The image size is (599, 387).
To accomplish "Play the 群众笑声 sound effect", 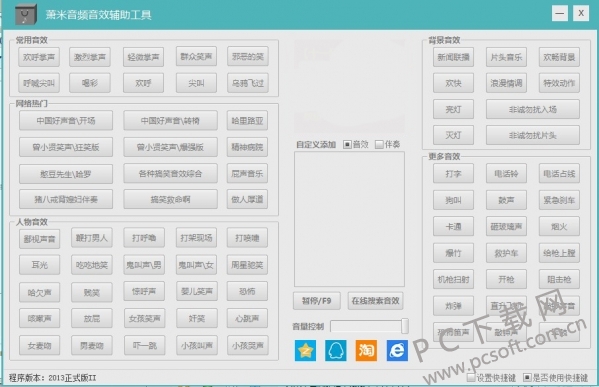I will [x=196, y=57].
